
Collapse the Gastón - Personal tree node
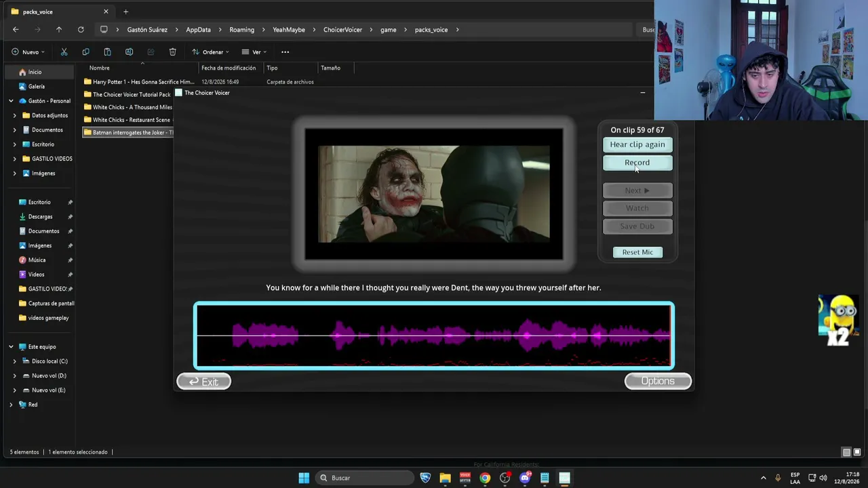coord(11,101)
